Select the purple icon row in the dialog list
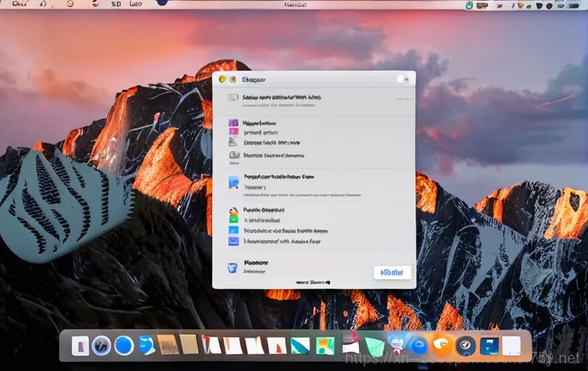 tap(234, 123)
